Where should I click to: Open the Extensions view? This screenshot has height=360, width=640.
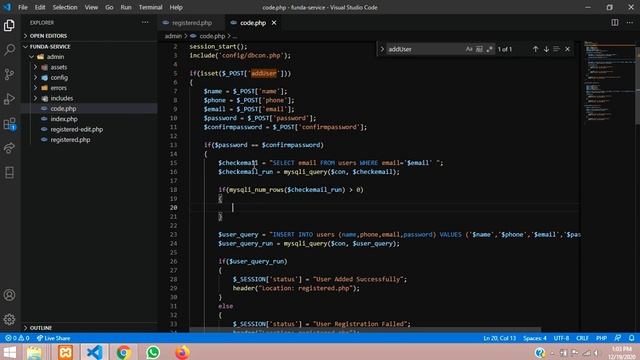click(9, 124)
